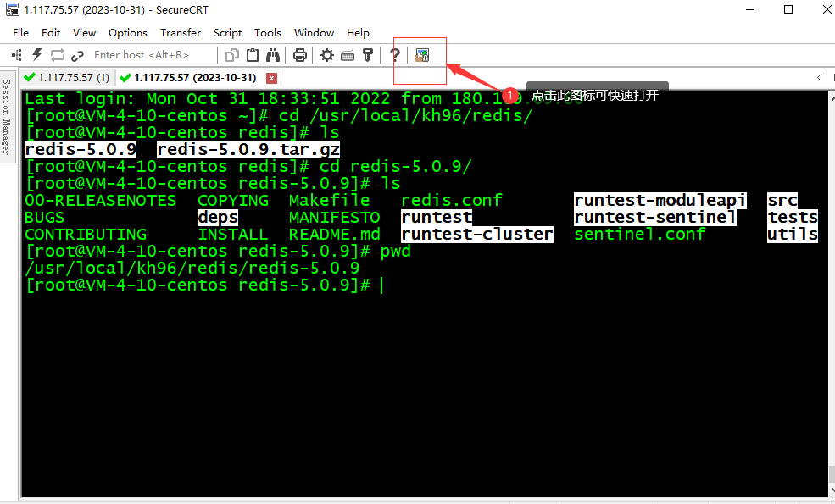Click the pwd output path /usr/local/kh96/redis/redis-5.0.9
Viewport: 835px width, 504px height.
point(192,269)
